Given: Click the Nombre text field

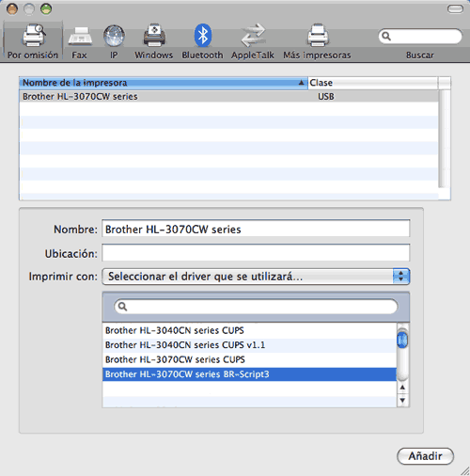Looking at the screenshot, I should click(x=256, y=229).
